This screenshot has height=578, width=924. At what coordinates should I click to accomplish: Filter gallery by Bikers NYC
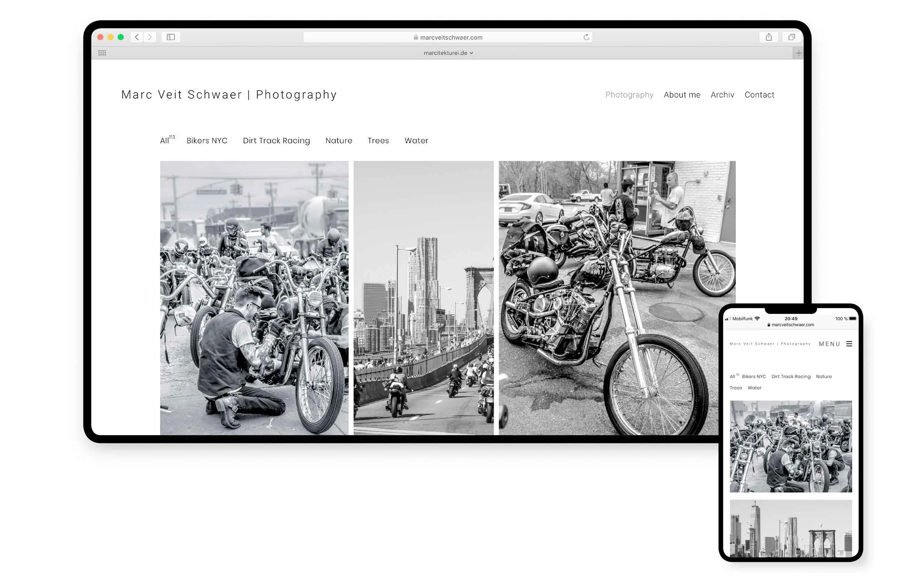(x=207, y=141)
